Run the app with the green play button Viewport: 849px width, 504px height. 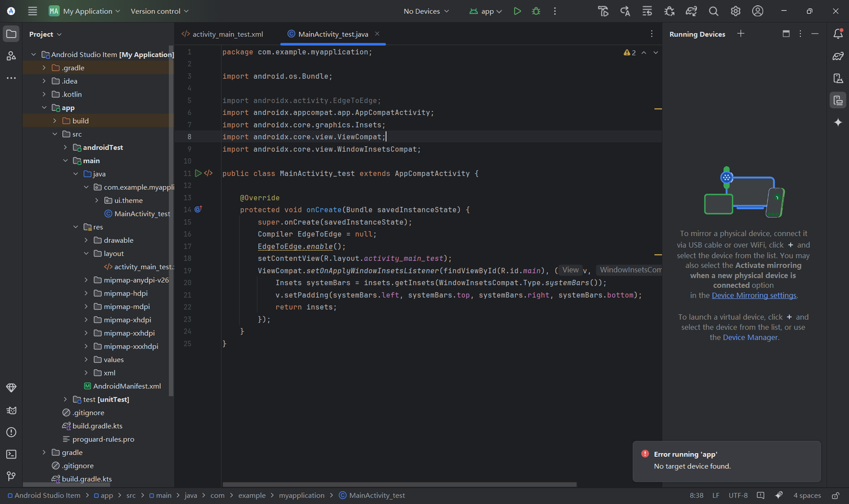click(517, 11)
